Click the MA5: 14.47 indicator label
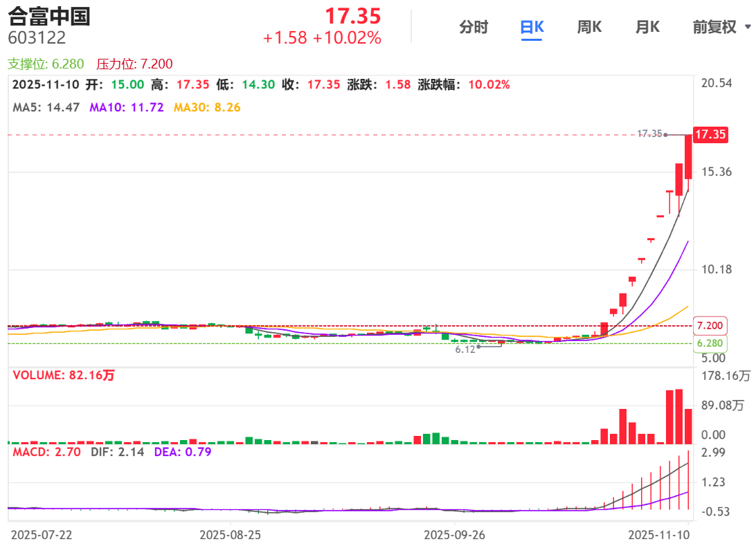This screenshot has width=756, height=548. coord(46,107)
